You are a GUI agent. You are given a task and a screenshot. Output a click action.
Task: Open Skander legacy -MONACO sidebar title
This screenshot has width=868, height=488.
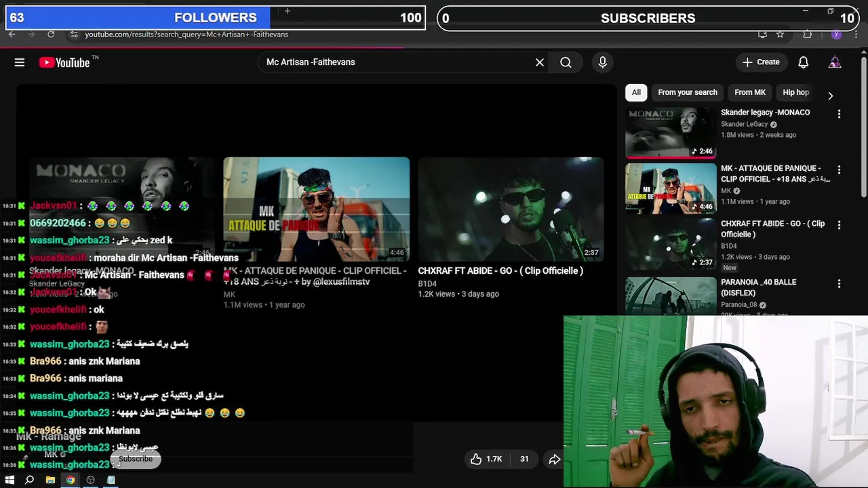765,113
